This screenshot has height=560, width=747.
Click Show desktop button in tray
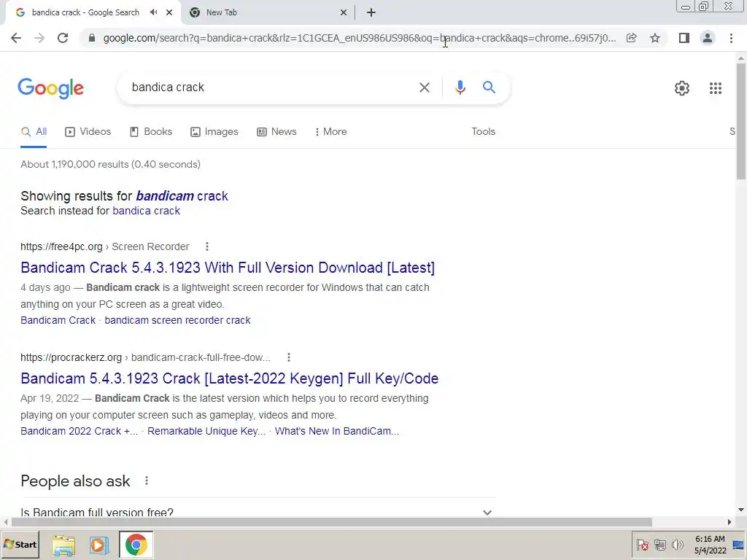click(738, 545)
